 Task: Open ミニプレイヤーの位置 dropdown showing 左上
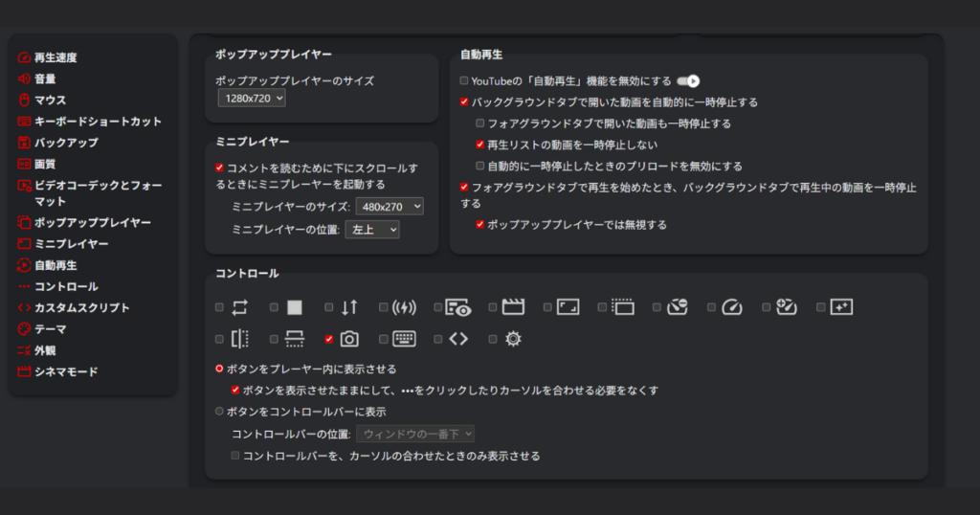click(x=371, y=229)
